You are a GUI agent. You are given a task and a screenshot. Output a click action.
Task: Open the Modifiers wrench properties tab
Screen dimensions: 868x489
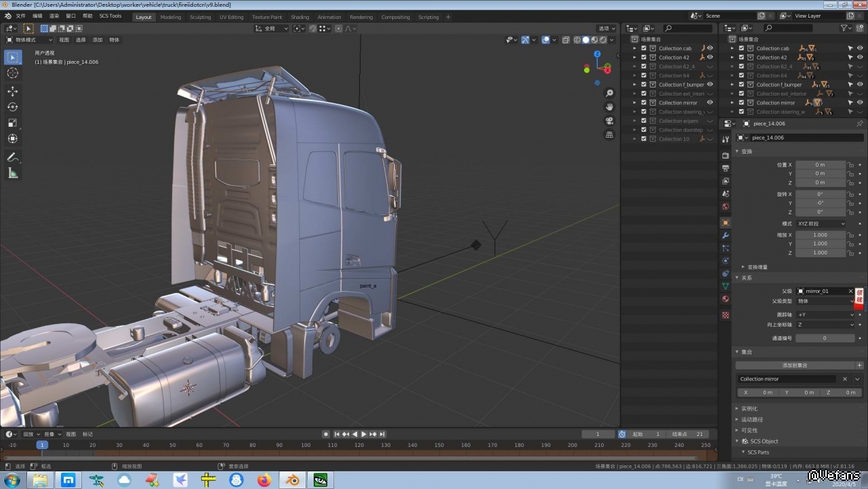pyautogui.click(x=726, y=235)
